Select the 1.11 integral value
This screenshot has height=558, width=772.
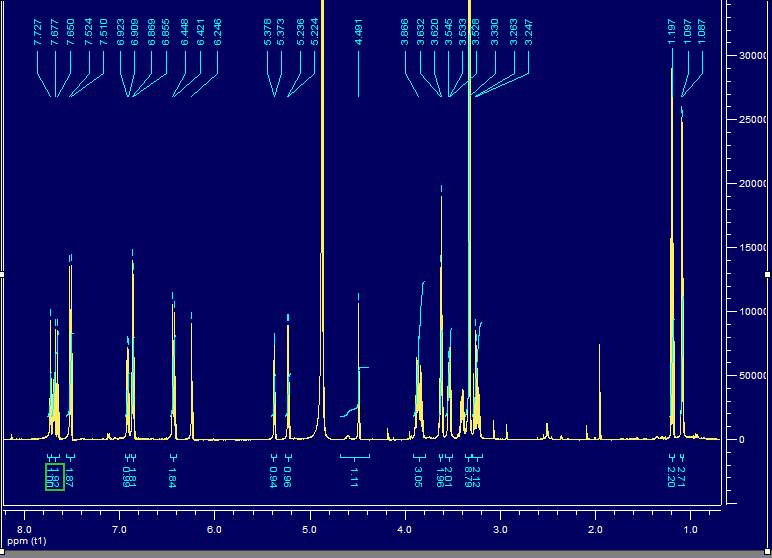[354, 477]
